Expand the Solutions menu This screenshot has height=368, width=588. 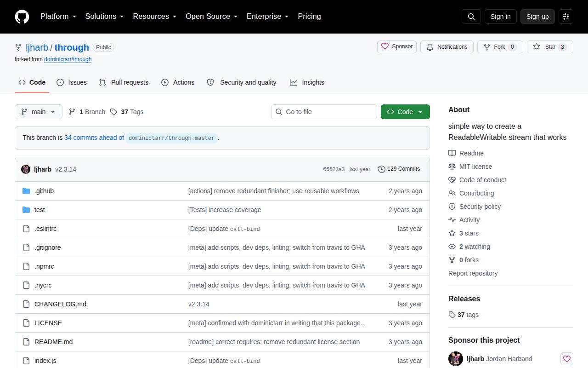pyautogui.click(x=104, y=17)
